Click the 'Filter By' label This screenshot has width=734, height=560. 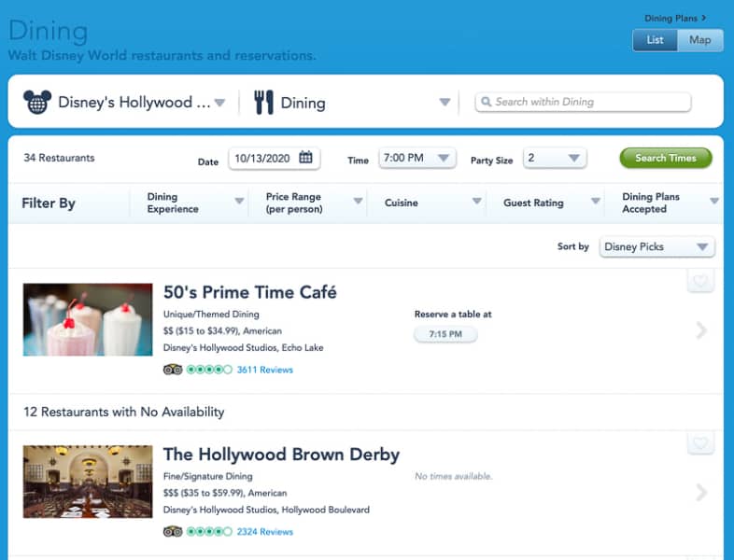49,203
